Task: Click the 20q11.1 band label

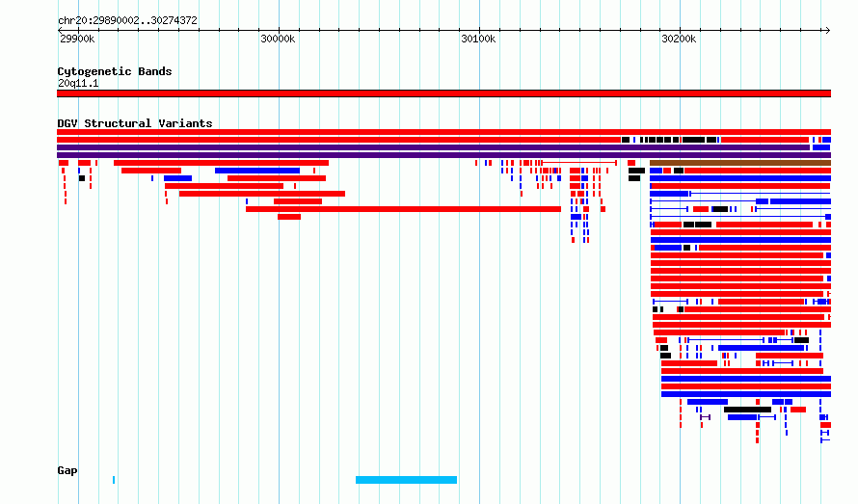Action: (x=78, y=83)
